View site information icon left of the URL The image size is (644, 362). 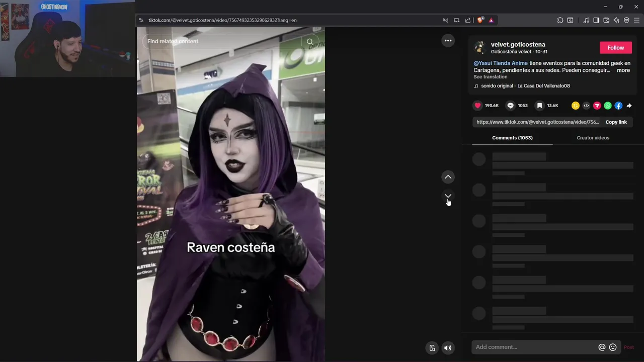tap(141, 20)
